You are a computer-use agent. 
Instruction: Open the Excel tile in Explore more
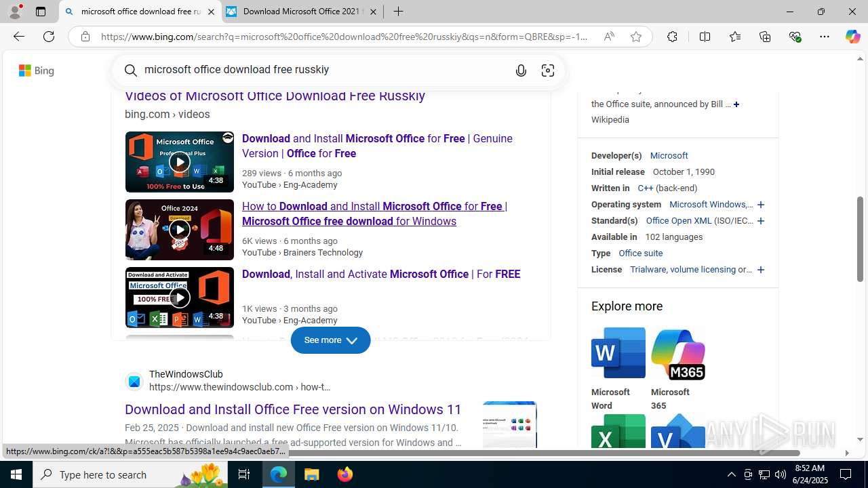point(618,431)
